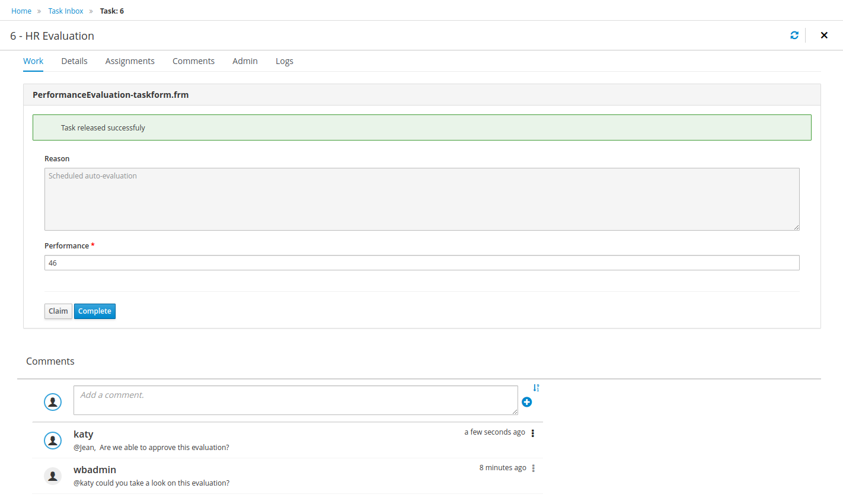Close the HR Evaluation task panel

(x=824, y=36)
